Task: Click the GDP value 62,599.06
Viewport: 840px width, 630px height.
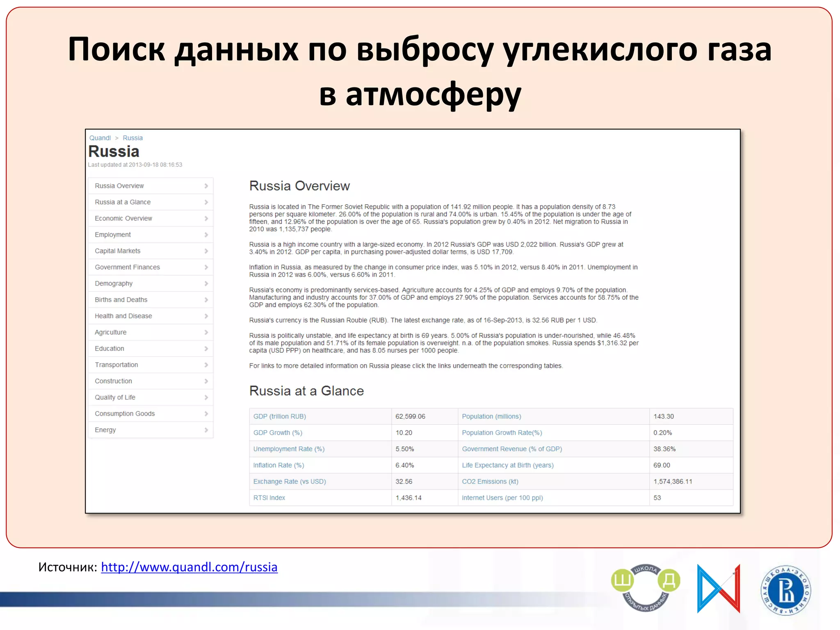Action: click(x=410, y=416)
